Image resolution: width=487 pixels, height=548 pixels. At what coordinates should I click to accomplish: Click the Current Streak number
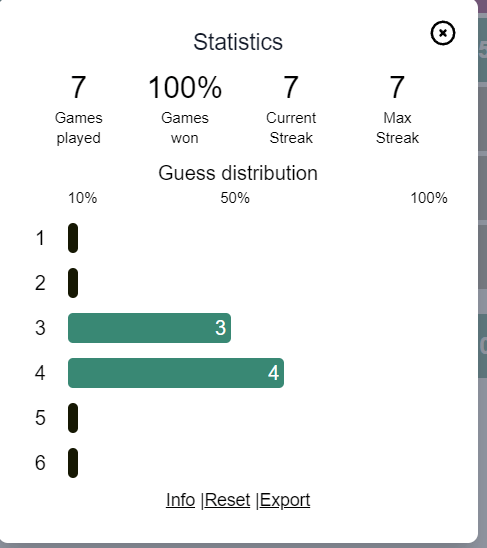291,87
